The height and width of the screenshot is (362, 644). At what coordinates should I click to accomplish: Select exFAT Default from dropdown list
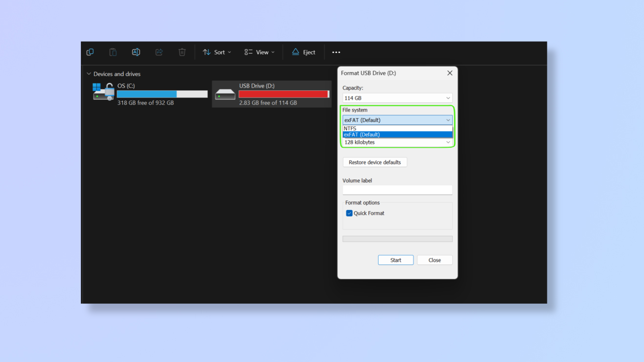[x=397, y=134]
